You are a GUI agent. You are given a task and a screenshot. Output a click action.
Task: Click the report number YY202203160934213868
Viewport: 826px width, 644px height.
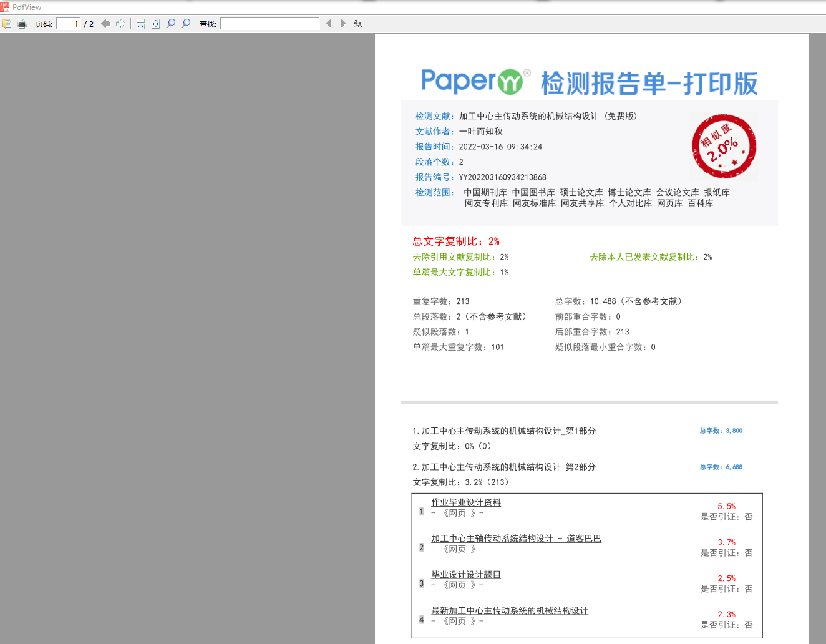point(503,177)
